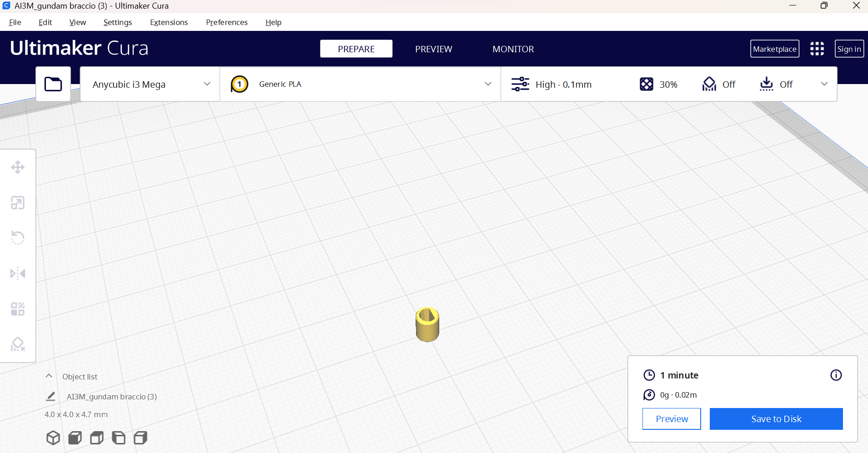Switch to the MONITOR stage
Image resolution: width=868 pixels, height=453 pixels.
pyautogui.click(x=513, y=49)
